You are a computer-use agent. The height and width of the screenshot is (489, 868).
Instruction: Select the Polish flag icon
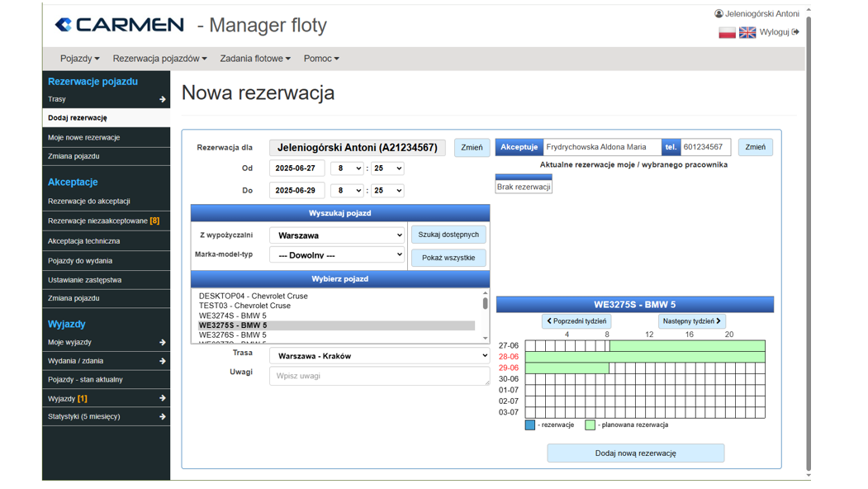tap(727, 32)
